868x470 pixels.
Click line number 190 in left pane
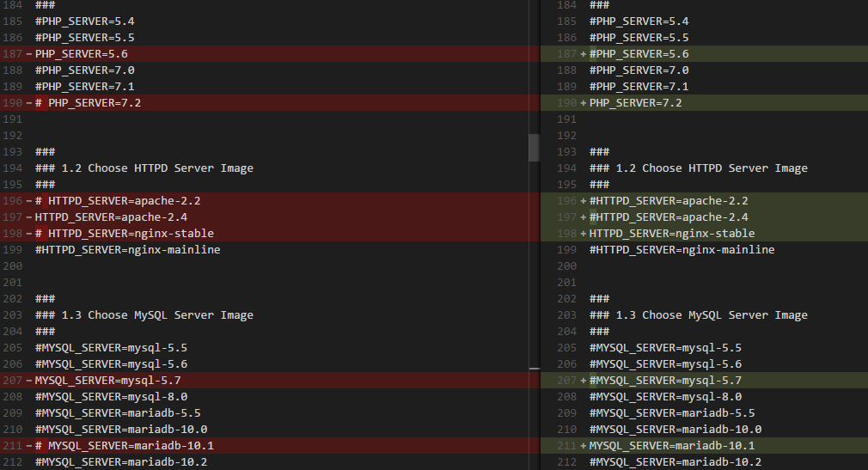pyautogui.click(x=13, y=102)
